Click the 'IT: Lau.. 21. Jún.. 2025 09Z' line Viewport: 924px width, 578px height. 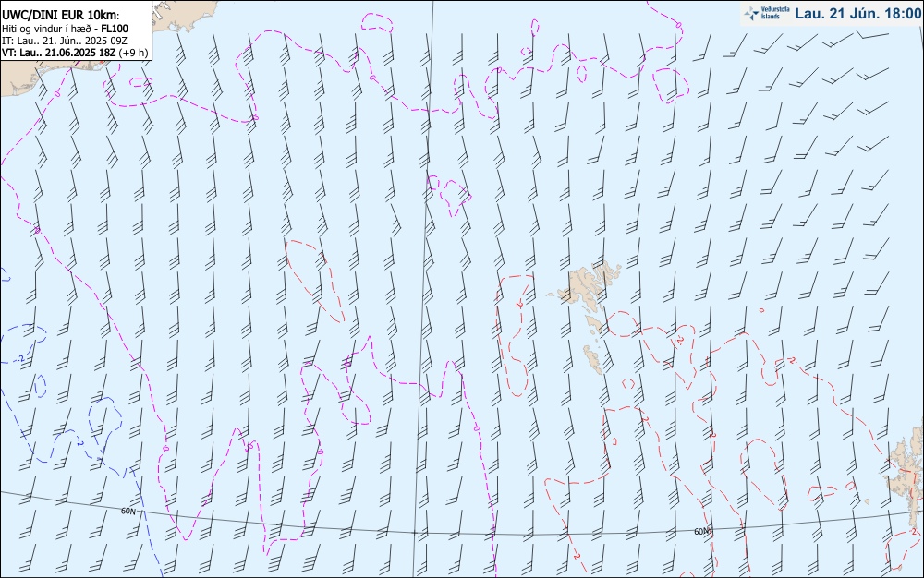(65, 41)
